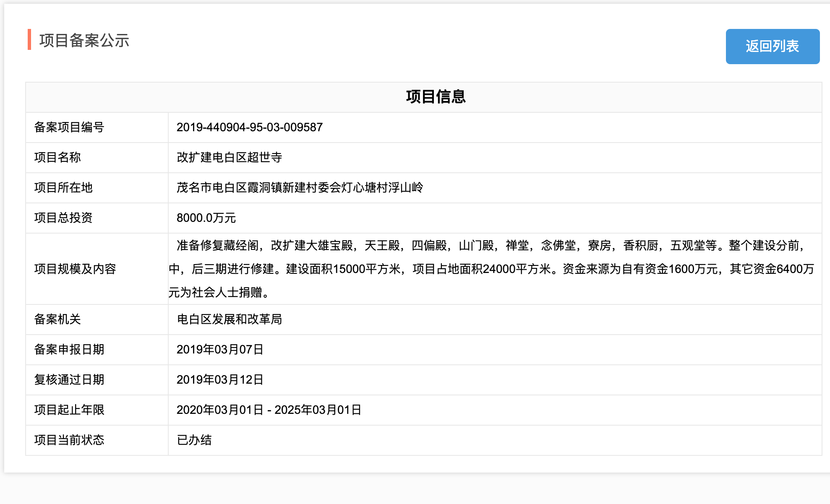Image resolution: width=830 pixels, height=504 pixels.
Task: Click total investment value 8000.0万元
Action: tap(206, 218)
